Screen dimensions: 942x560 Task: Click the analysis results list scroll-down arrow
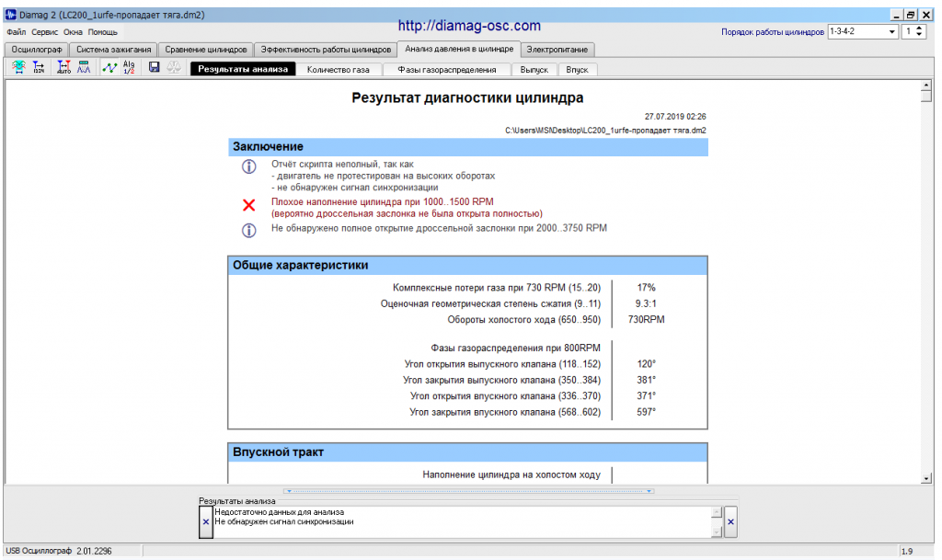coord(716,531)
